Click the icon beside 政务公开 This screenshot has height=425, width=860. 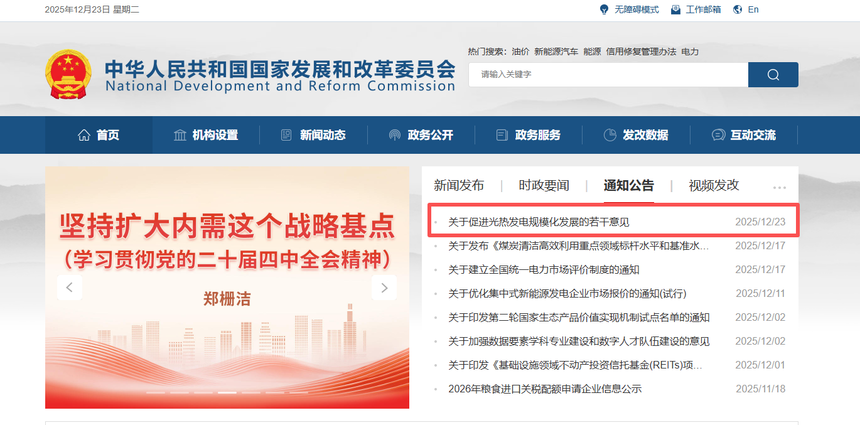[394, 135]
